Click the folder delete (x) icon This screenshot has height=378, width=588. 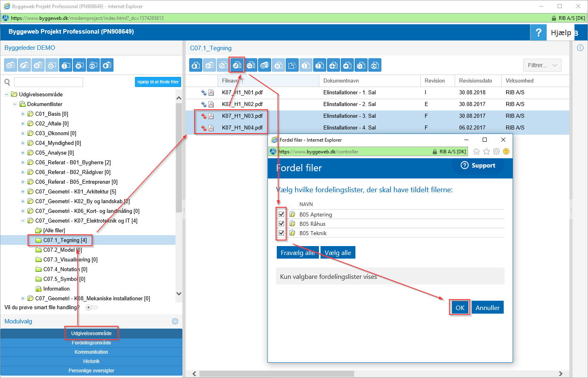pyautogui.click(x=79, y=65)
